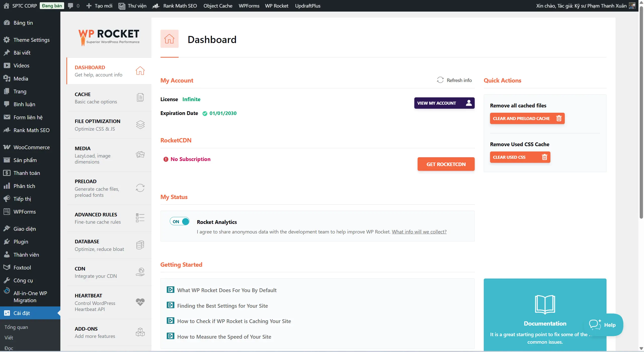Click the Media image icon
Screen dimensions: 644x352
point(140,154)
